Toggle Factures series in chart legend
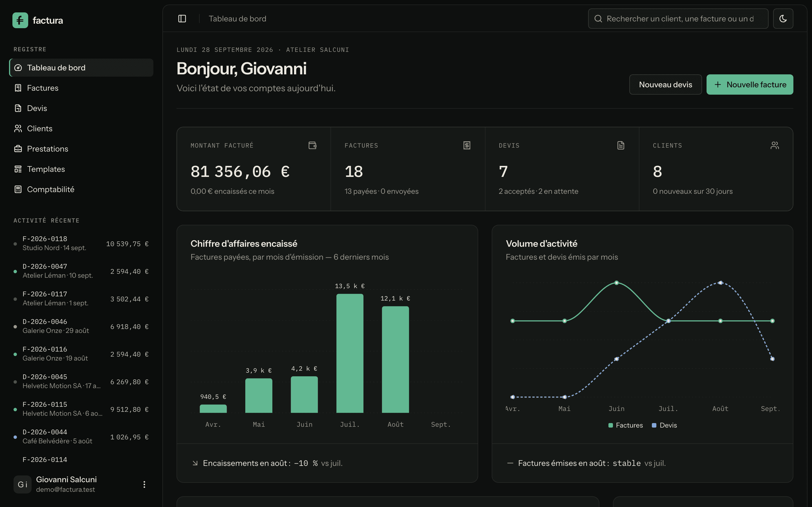 (x=625, y=425)
